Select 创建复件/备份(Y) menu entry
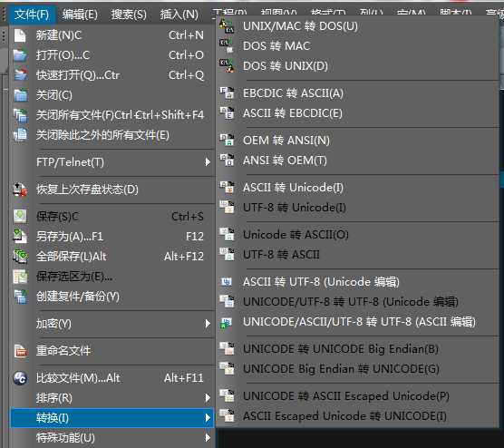504x448 pixels. click(112, 297)
